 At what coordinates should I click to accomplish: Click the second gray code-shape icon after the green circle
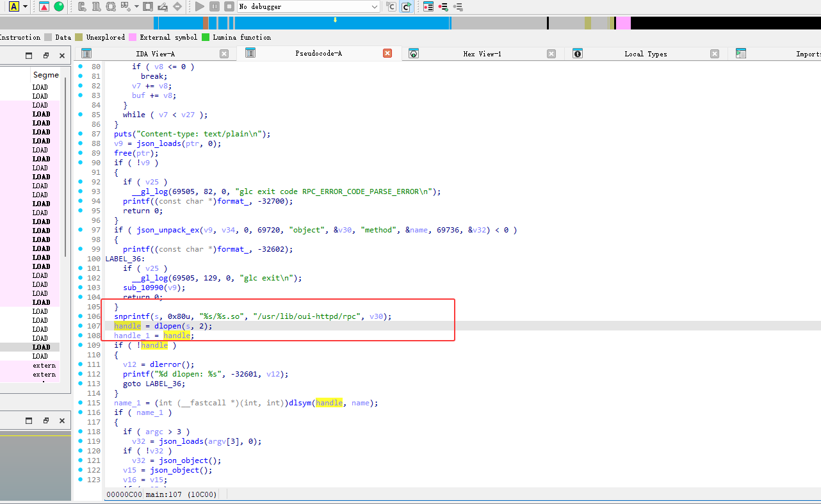[96, 6]
